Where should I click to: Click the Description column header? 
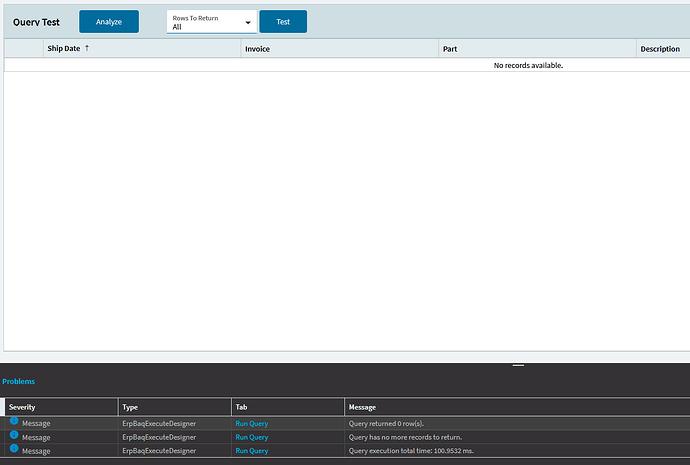(x=660, y=48)
